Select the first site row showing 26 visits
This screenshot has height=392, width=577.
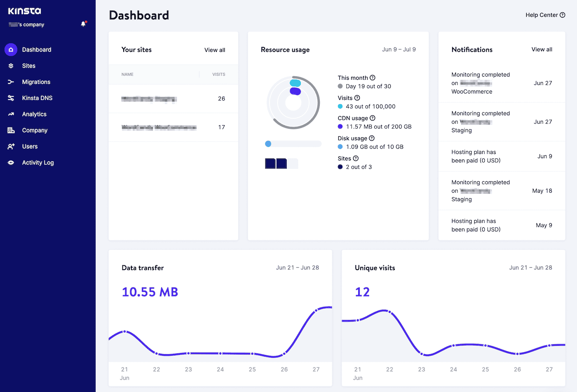point(173,99)
